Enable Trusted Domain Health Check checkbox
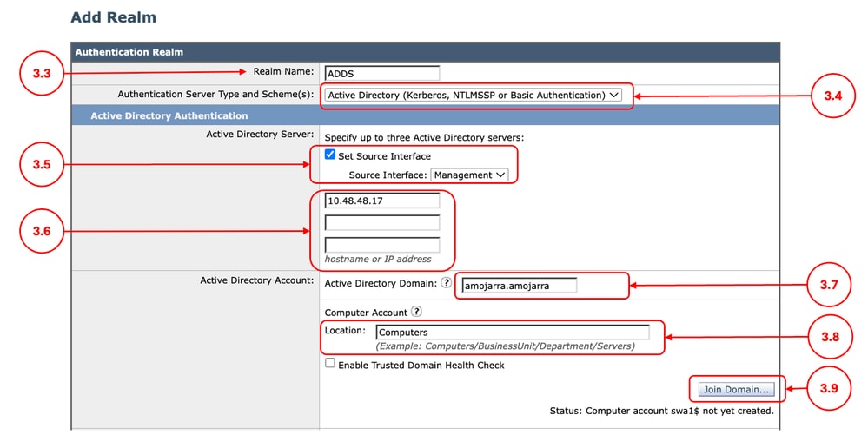 click(x=330, y=364)
